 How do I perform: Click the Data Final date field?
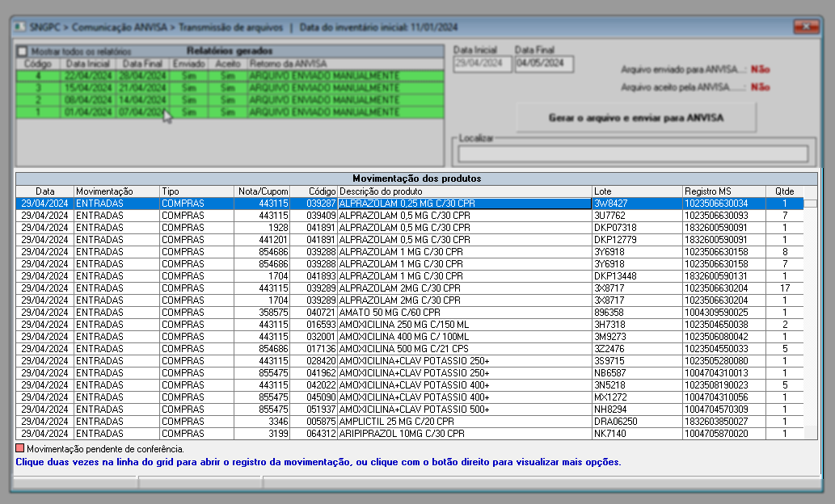tap(544, 64)
